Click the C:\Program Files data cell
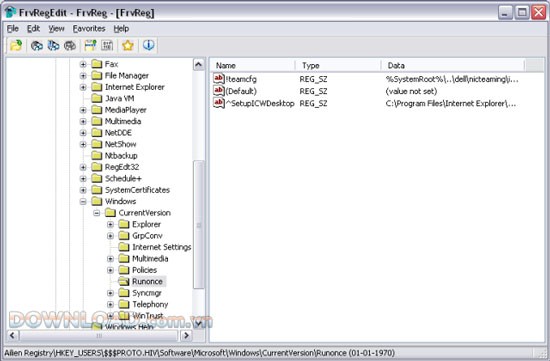Viewport: 550px width, 361px height. [x=451, y=103]
